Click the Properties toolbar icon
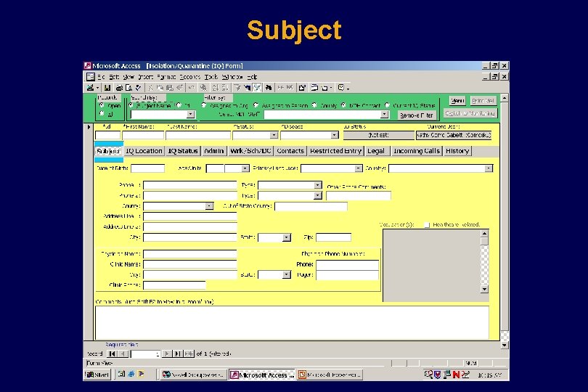The image size is (588, 392). pyautogui.click(x=302, y=88)
